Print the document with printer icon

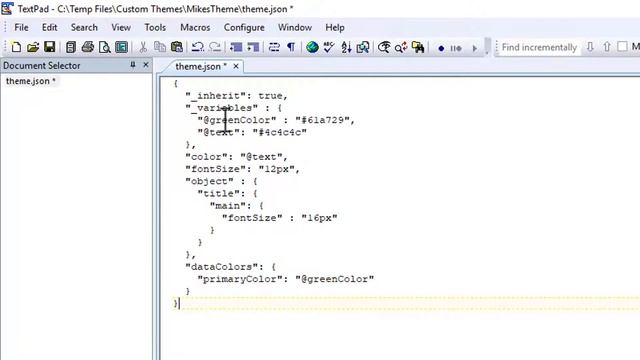click(x=87, y=47)
